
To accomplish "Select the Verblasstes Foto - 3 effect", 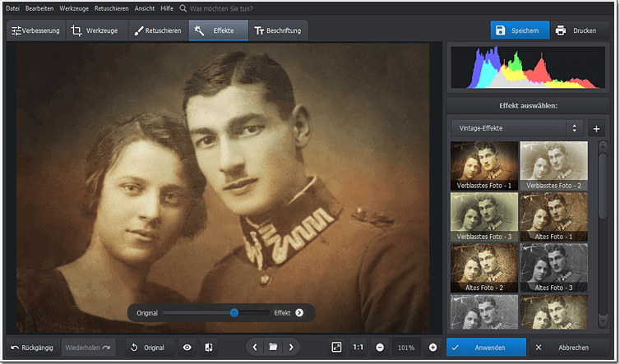I will [x=484, y=217].
